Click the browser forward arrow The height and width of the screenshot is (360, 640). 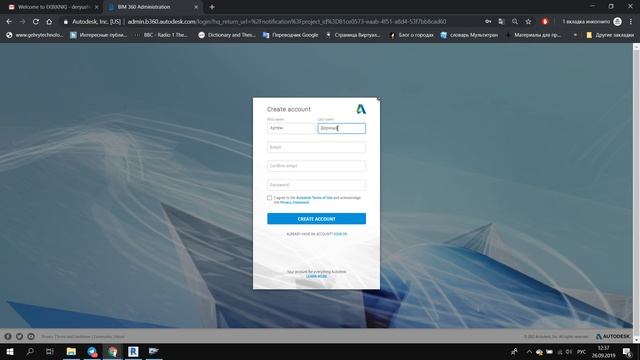pyautogui.click(x=22, y=22)
